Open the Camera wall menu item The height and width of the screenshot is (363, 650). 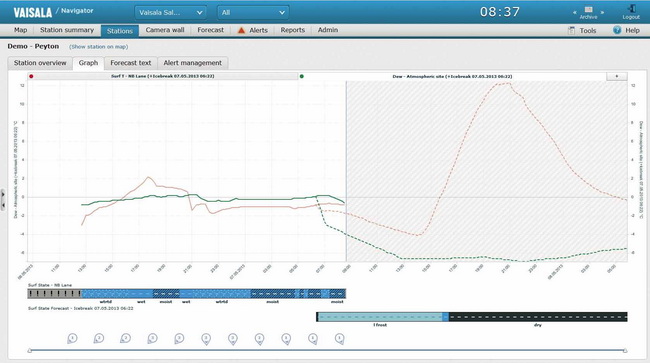click(165, 30)
